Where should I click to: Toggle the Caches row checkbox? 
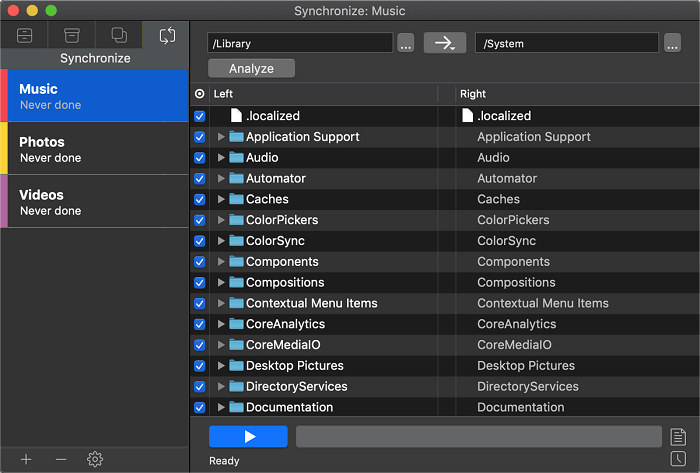tap(200, 199)
